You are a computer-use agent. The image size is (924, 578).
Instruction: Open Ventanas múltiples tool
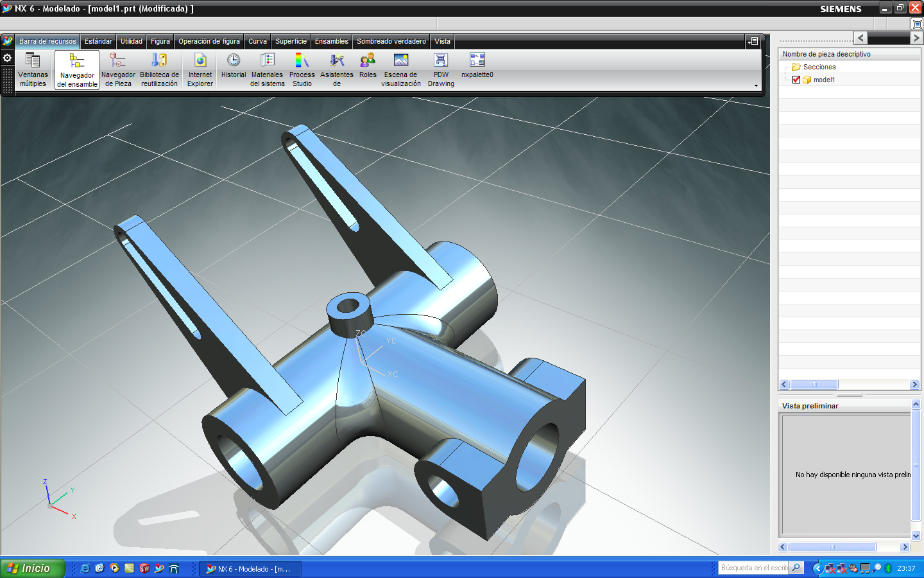click(x=33, y=69)
